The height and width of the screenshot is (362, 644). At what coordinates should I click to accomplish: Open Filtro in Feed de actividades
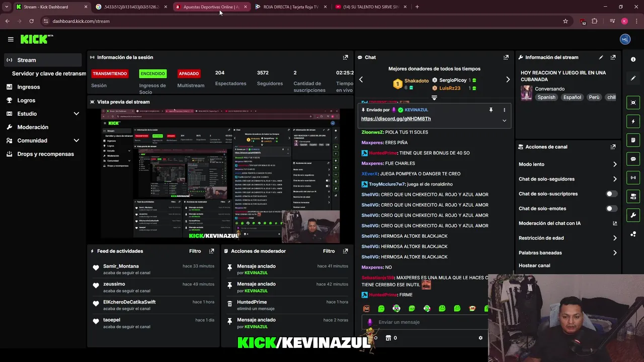195,251
